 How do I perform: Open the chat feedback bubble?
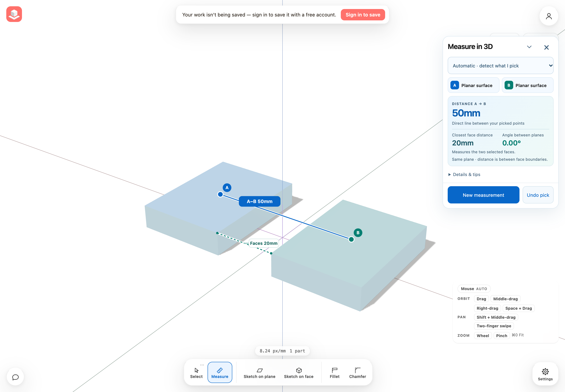coord(15,377)
